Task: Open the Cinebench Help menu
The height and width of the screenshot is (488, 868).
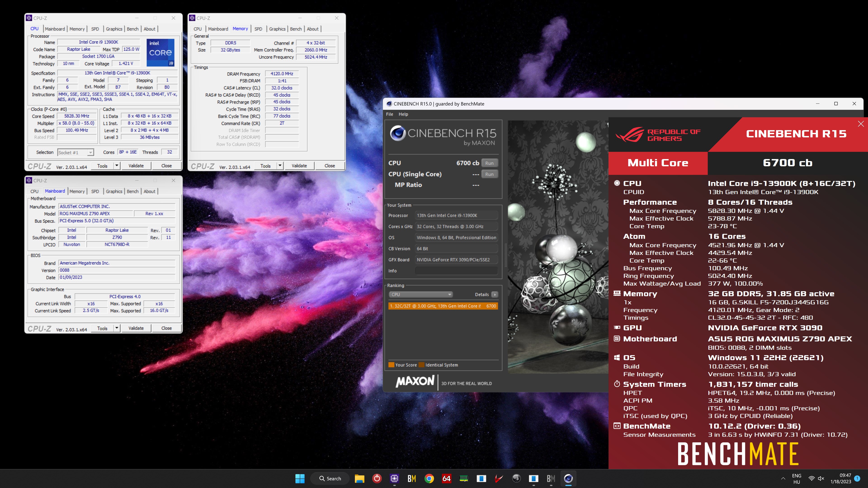Action: [403, 114]
